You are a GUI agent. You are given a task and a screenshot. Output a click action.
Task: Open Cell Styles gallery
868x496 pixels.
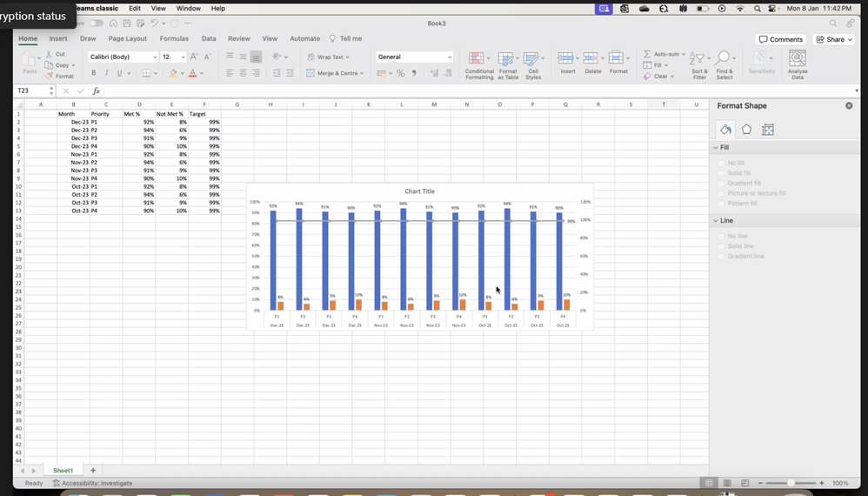pos(533,66)
